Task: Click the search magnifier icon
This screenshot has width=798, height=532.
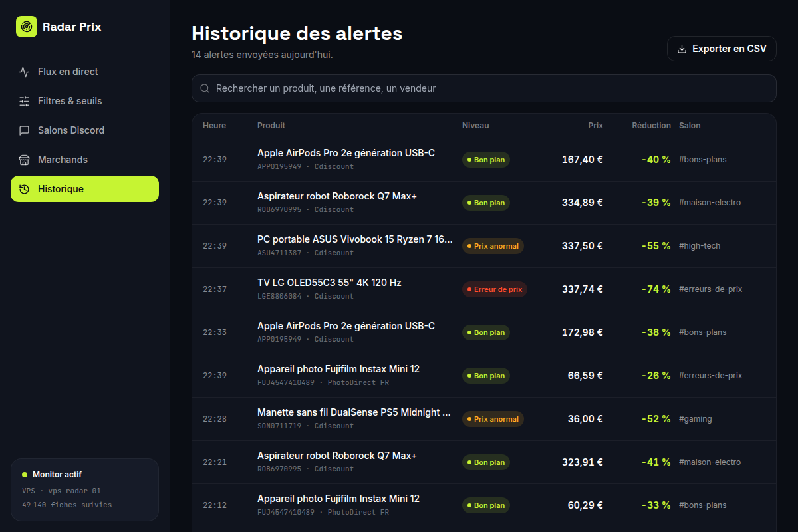Action: point(205,88)
